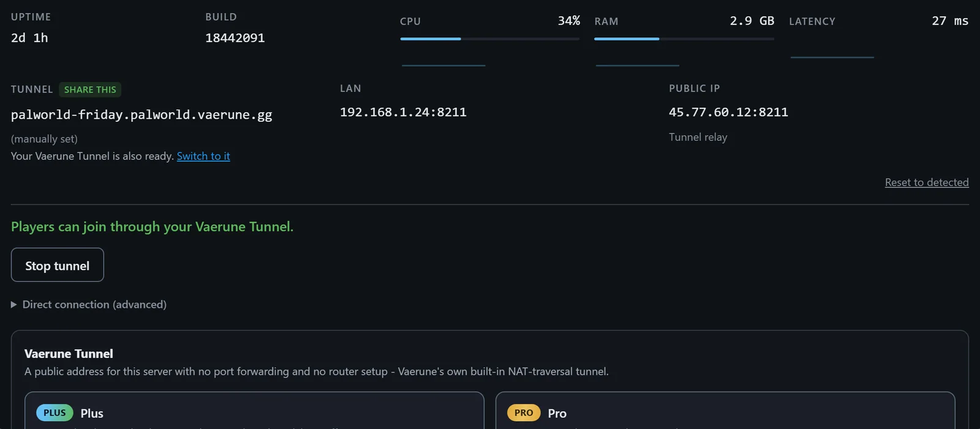The height and width of the screenshot is (429, 980).
Task: Click the SHARE THIS badge
Action: click(90, 90)
